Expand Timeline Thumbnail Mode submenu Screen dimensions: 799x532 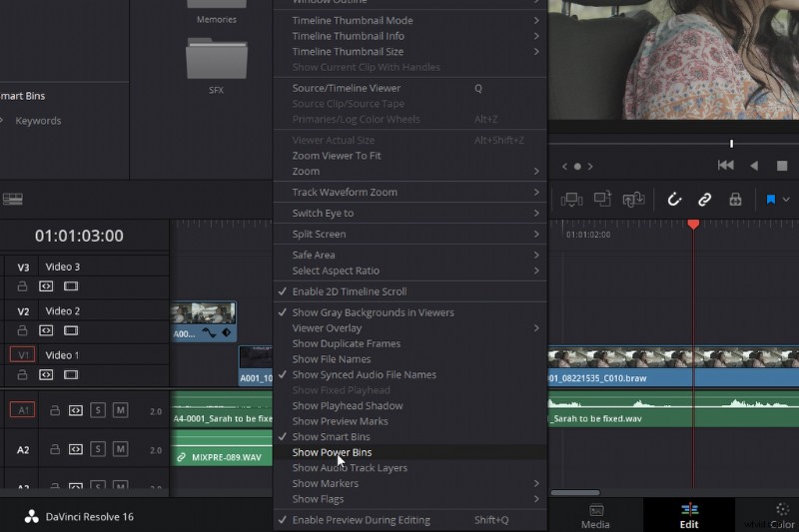point(410,20)
